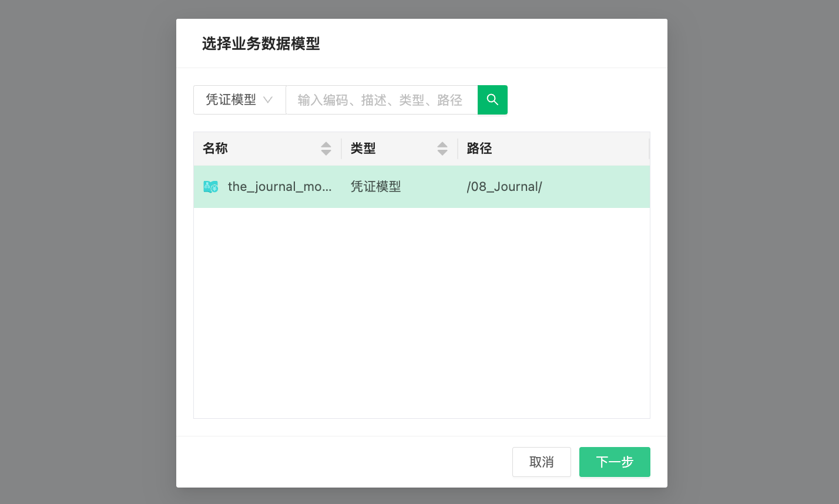Click divider between 类型 and 路径 columns
Screen dimensions: 839x504
click(x=458, y=149)
